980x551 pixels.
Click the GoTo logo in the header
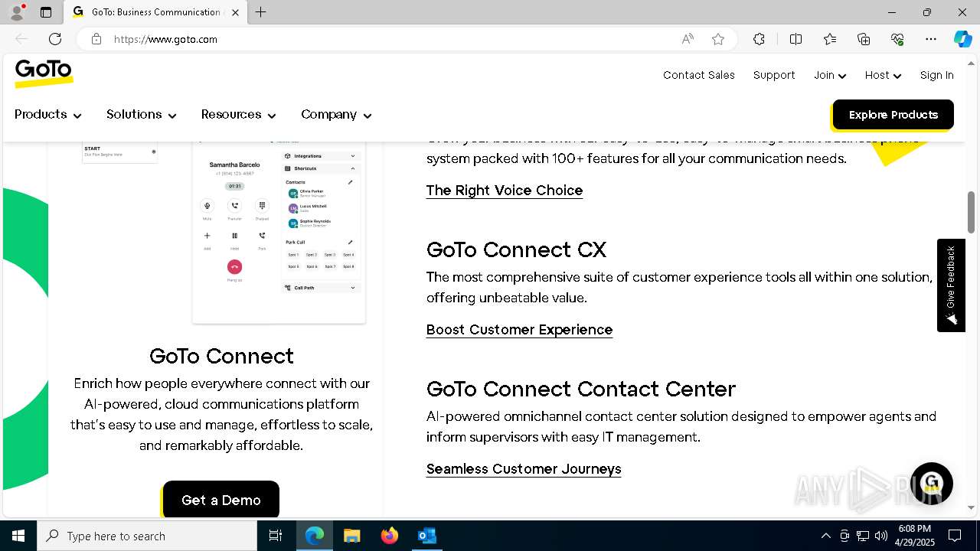tap(44, 73)
